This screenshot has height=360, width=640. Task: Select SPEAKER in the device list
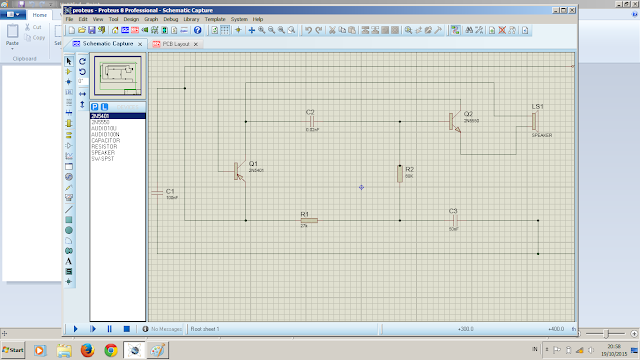click(x=103, y=153)
